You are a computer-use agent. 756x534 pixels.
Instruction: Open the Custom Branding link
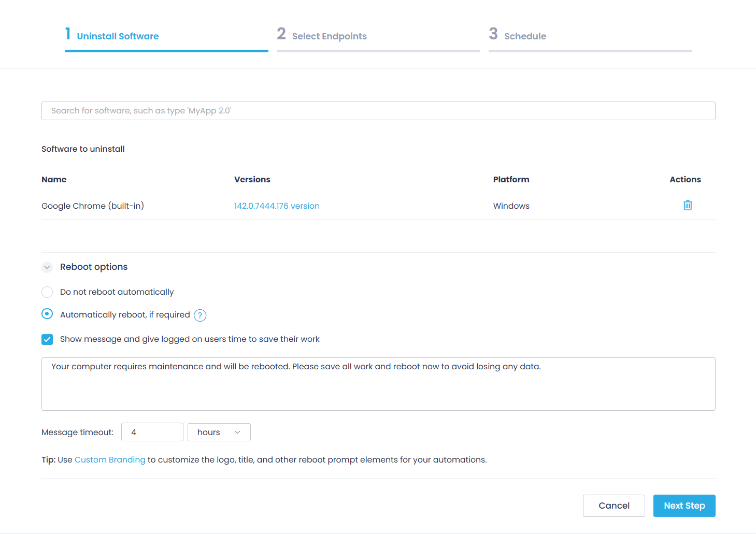tap(110, 459)
